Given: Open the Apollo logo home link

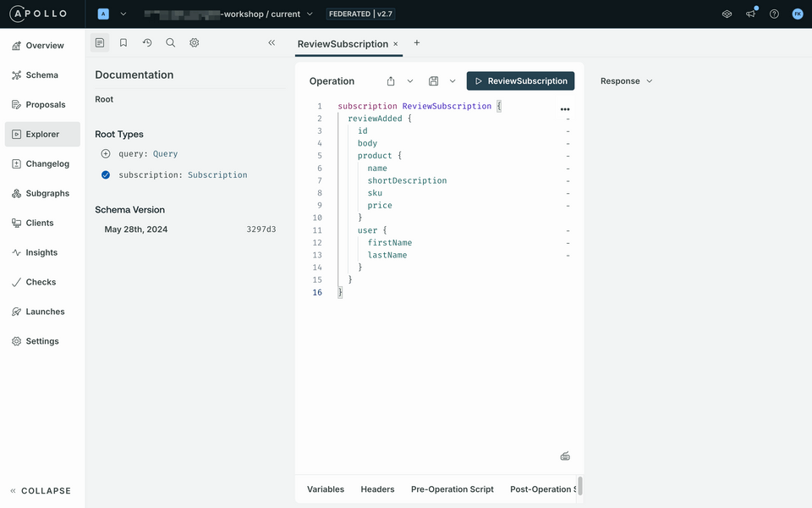Looking at the screenshot, I should tap(39, 14).
